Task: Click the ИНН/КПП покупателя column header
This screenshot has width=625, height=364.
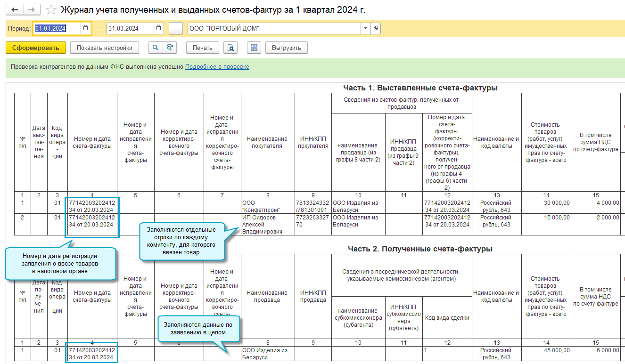Action: tap(313, 142)
